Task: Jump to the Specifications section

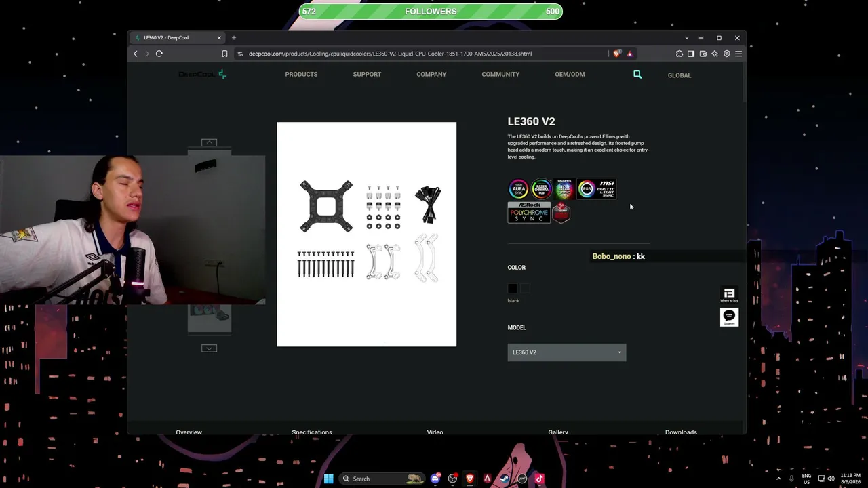Action: [x=312, y=432]
